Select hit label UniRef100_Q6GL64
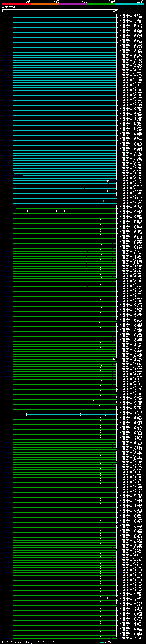 (131, 615)
